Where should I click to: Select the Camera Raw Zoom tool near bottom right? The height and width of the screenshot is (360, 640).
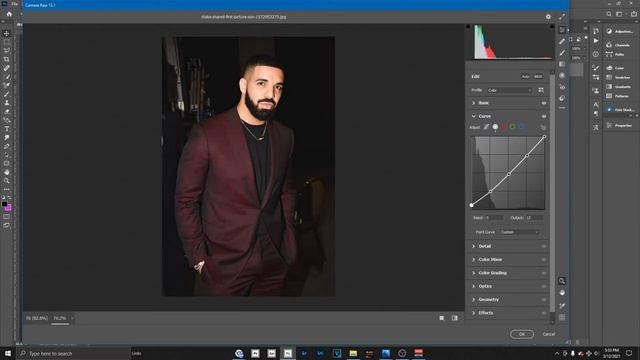[x=562, y=281]
